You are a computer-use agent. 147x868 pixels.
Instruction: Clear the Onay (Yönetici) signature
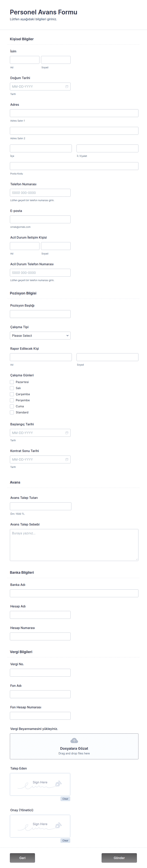(x=65, y=840)
